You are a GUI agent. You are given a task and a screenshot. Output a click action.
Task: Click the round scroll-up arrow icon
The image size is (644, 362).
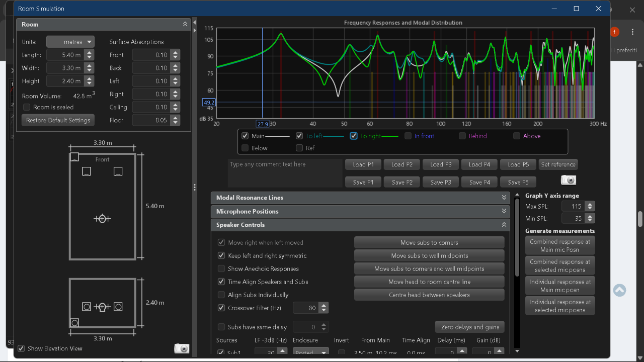[x=620, y=290]
